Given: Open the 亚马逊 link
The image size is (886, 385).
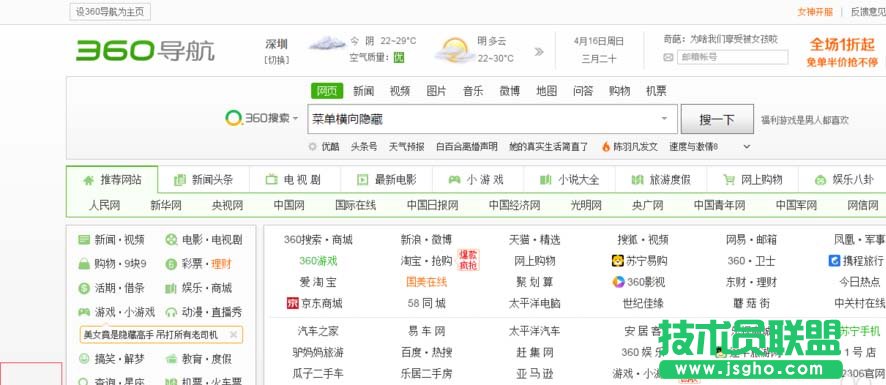Looking at the screenshot, I should coord(535,373).
